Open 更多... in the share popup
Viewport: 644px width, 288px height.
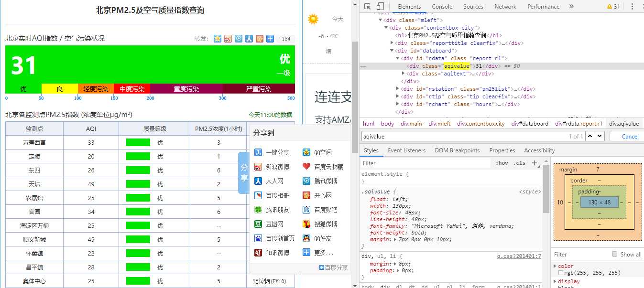click(317, 253)
